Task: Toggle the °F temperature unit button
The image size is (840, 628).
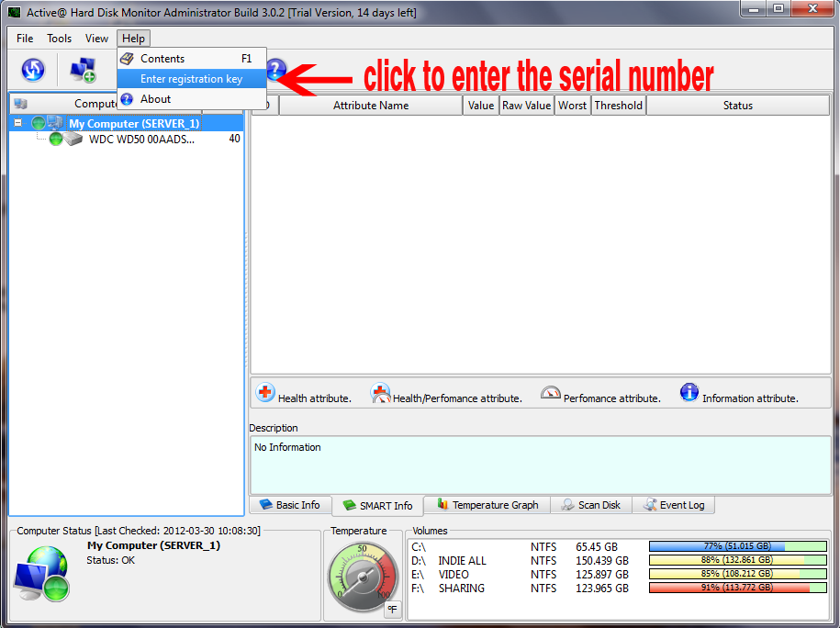Action: (x=393, y=610)
